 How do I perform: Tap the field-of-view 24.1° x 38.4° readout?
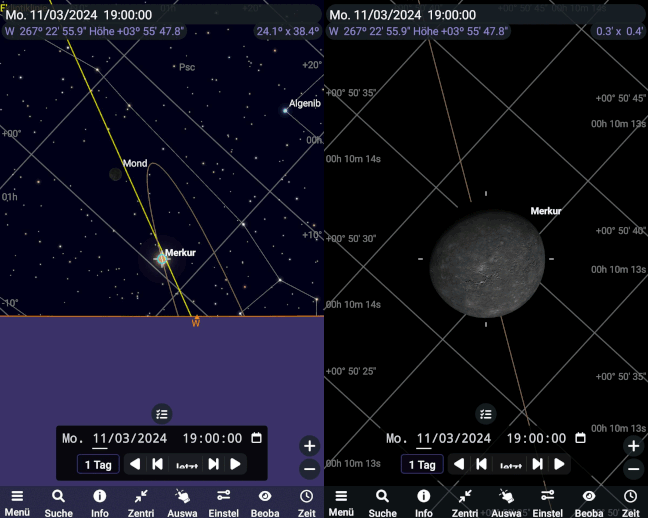[288, 31]
